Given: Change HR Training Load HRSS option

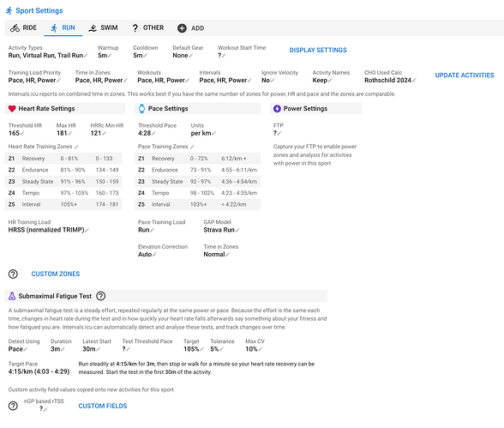Looking at the screenshot, I should [x=49, y=230].
